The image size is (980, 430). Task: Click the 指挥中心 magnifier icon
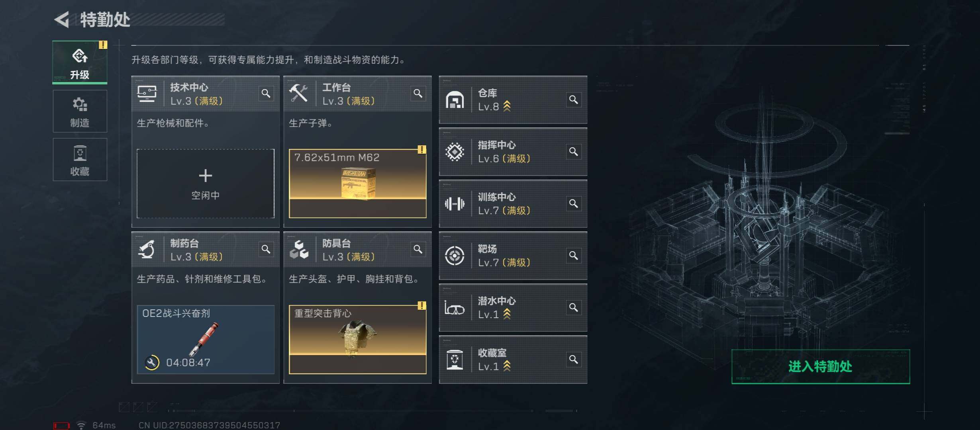pos(574,152)
